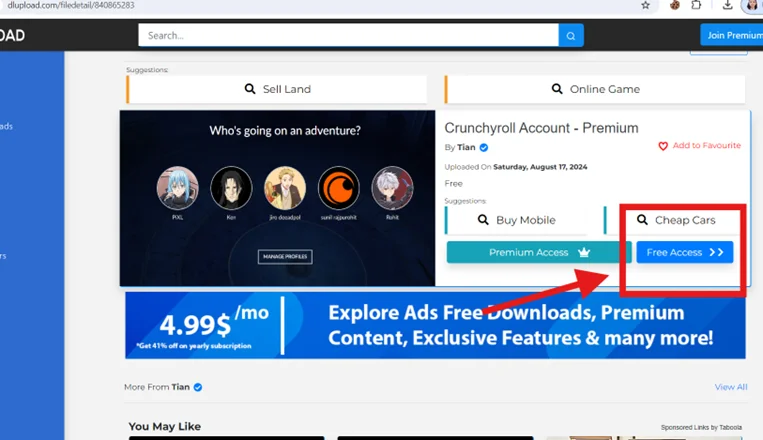
Task: Open the Premium Access button
Action: tap(539, 252)
